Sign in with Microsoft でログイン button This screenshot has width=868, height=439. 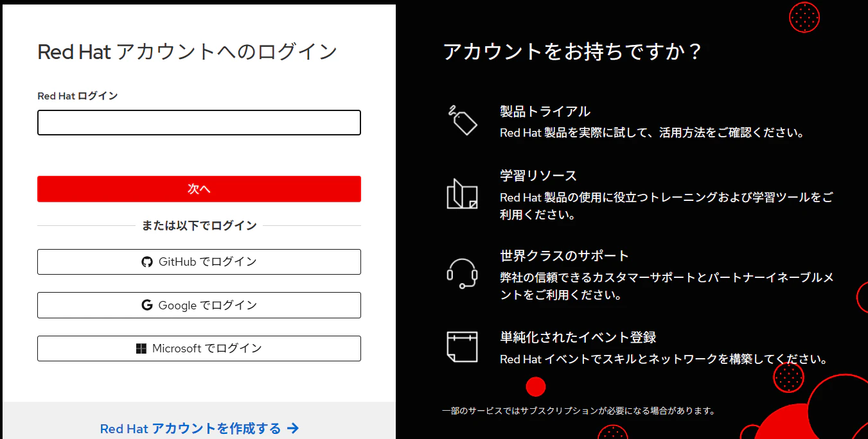tap(199, 349)
